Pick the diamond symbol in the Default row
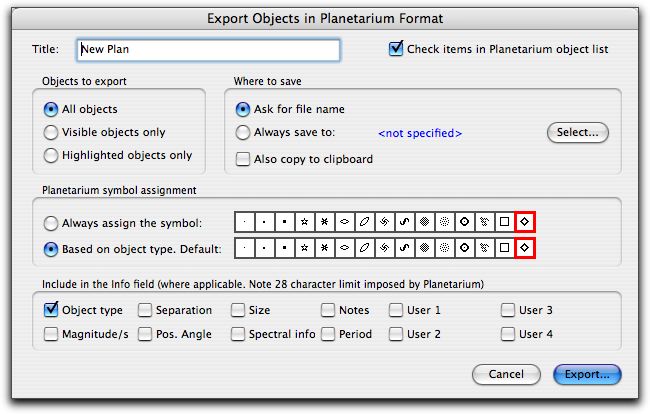Viewport: 650px width, 414px height. (526, 247)
